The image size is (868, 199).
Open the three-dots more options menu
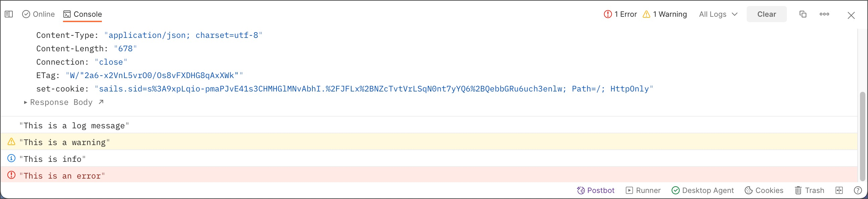(x=824, y=14)
